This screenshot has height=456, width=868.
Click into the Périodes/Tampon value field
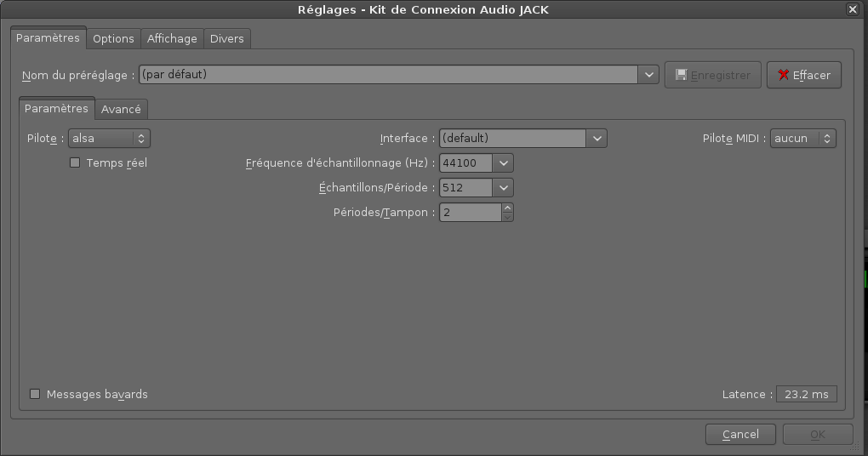tap(471, 213)
